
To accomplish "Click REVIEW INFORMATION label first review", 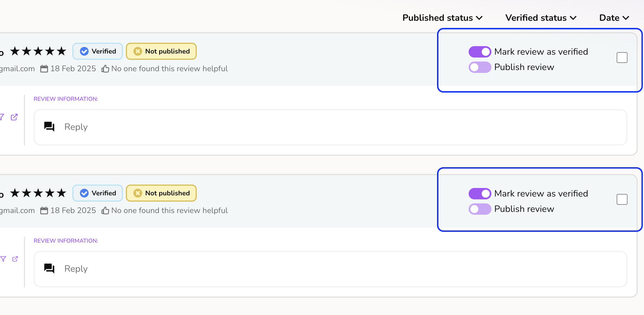I will click(66, 99).
